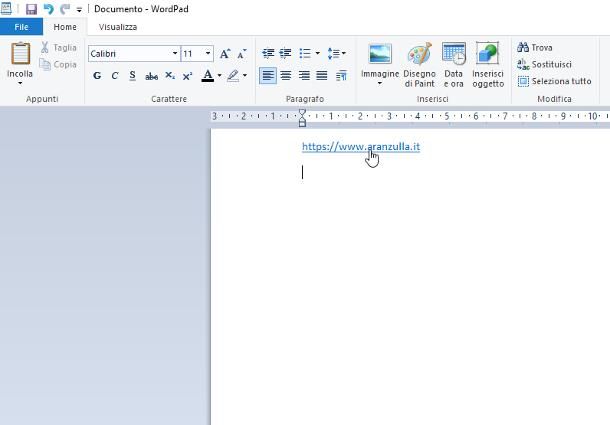Toggle strikethrough formatting

(x=151, y=76)
